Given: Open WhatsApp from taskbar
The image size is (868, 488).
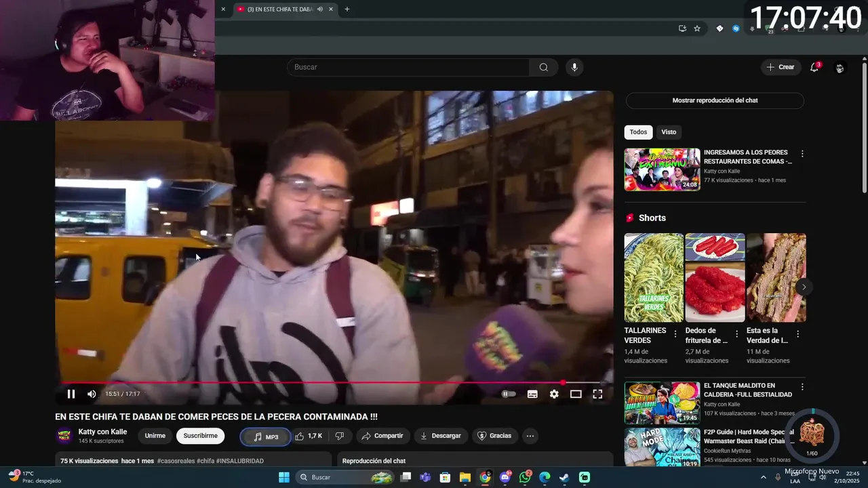Looking at the screenshot, I should 525,477.
